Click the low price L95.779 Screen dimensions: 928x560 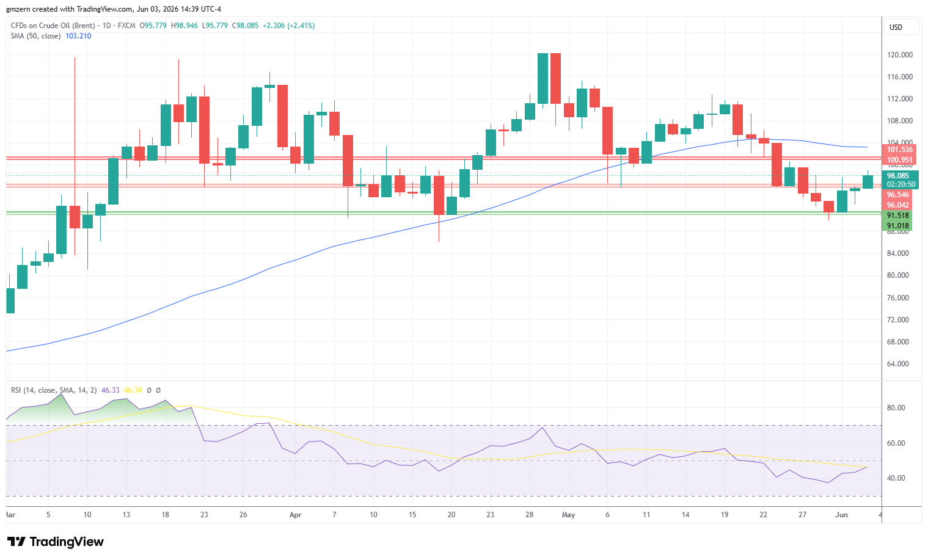click(215, 26)
